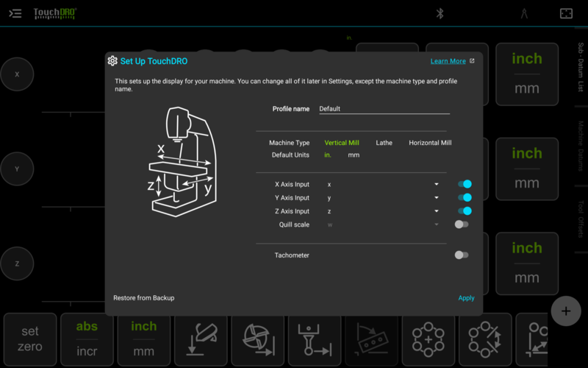Image resolution: width=588 pixels, height=368 pixels.
Task: Click the plus floating action button
Action: click(566, 311)
